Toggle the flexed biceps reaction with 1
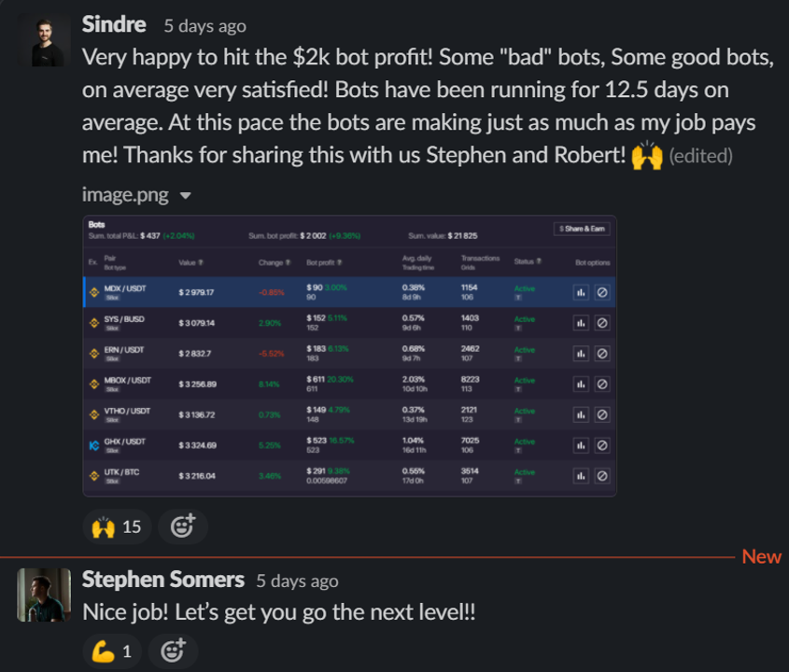789x672 pixels. click(113, 651)
